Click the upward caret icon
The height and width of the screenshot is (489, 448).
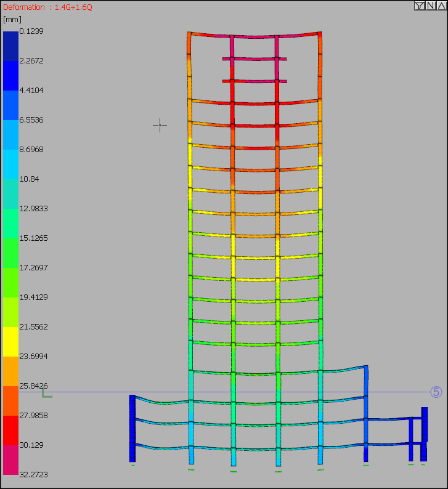[x=441, y=6]
